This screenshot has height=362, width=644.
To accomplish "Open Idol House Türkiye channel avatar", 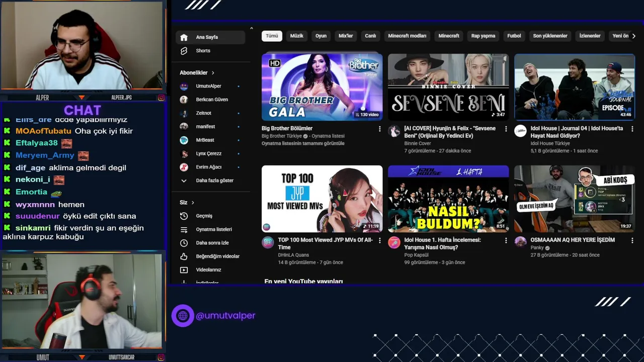I will [520, 131].
